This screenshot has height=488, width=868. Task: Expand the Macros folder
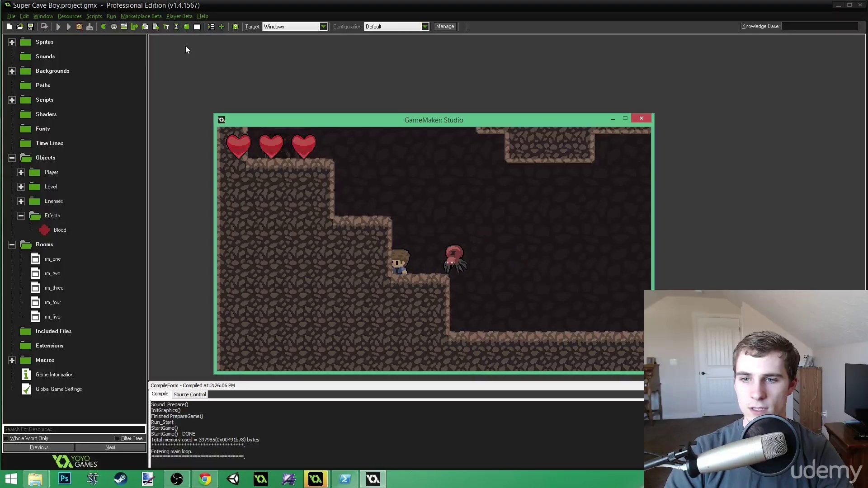click(x=12, y=360)
